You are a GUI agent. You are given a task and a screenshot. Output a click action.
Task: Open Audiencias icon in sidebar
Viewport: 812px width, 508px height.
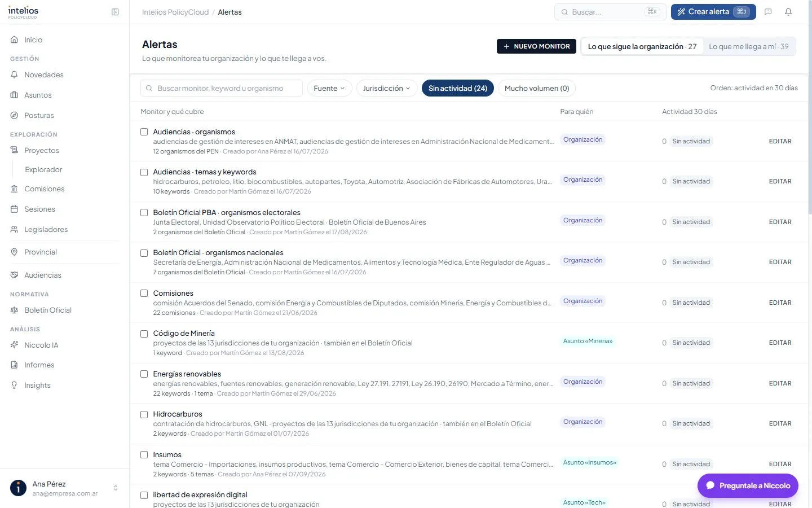click(x=15, y=275)
